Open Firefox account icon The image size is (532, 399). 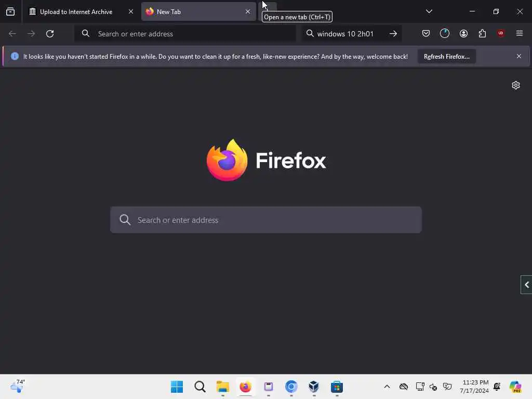tap(463, 33)
